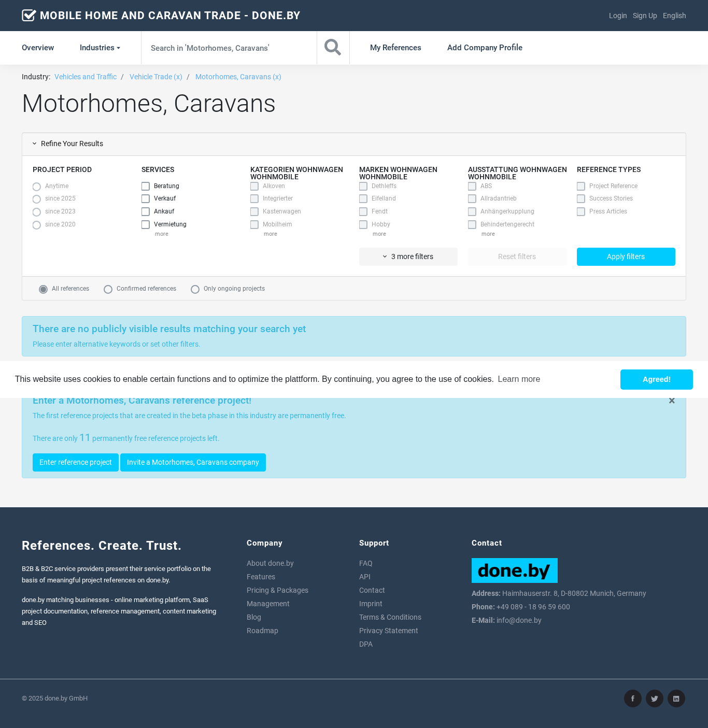This screenshot has width=708, height=728.
Task: Select since 2023 project period
Action: (37, 212)
